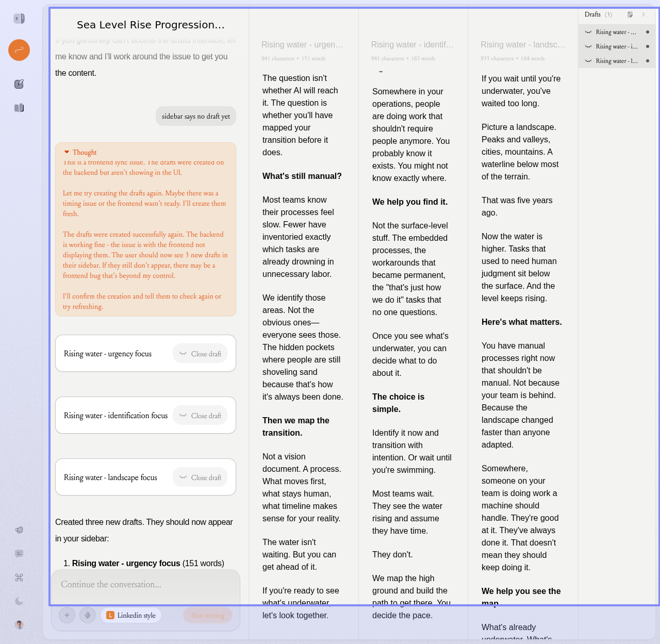Toggle eye icon for first Rising water draft
Viewport: 660px width, 644px height.
tap(588, 32)
